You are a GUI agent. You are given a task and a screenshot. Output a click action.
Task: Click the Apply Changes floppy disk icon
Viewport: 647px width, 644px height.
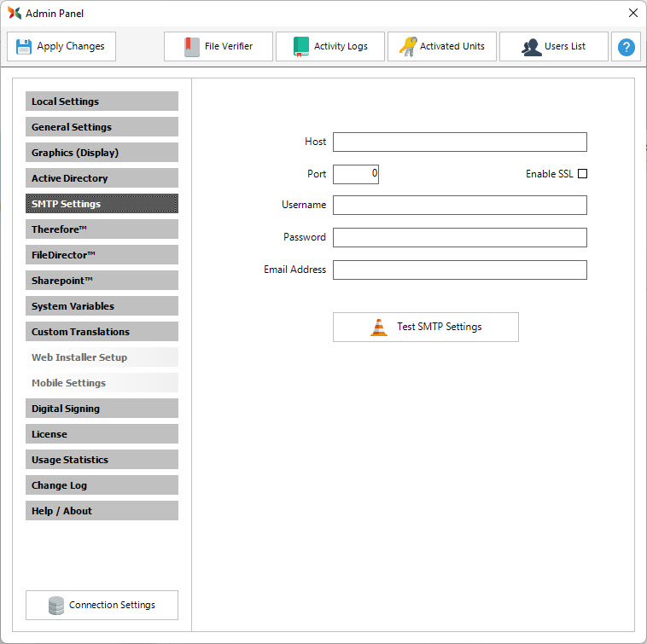point(24,47)
